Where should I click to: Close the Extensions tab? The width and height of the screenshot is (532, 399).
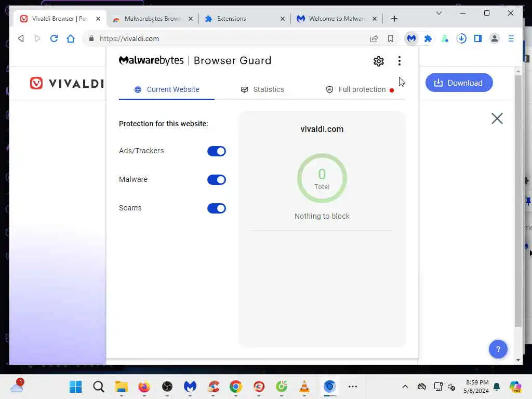[282, 19]
